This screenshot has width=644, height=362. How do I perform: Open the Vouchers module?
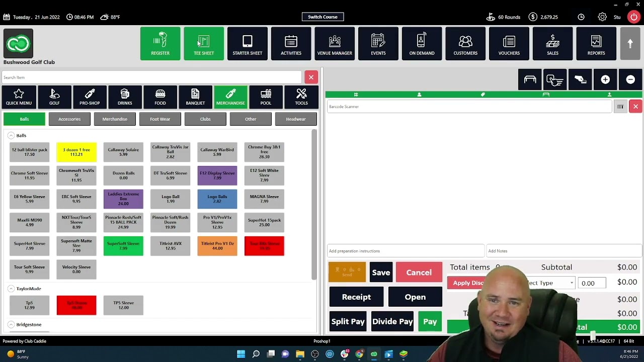[509, 44]
